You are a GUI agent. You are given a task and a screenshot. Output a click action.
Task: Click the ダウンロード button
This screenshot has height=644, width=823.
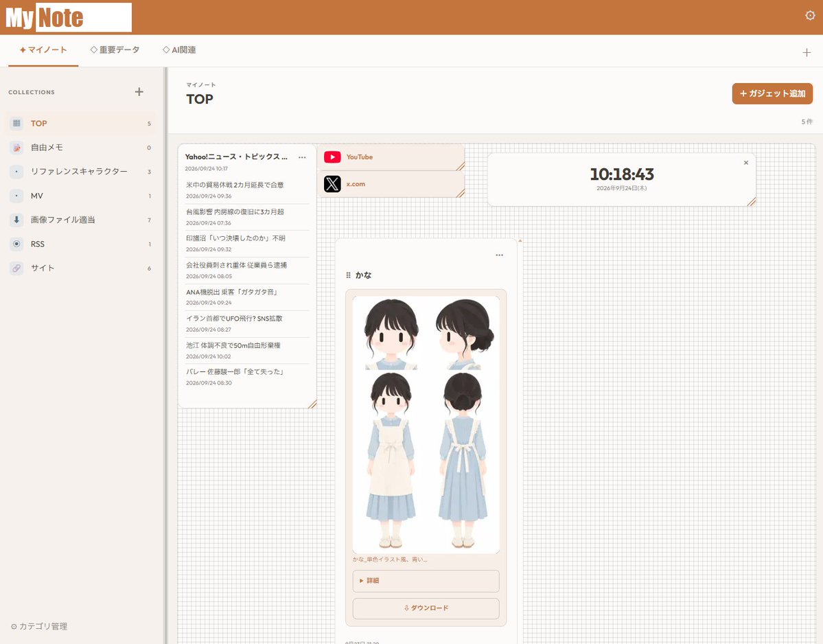(x=426, y=608)
